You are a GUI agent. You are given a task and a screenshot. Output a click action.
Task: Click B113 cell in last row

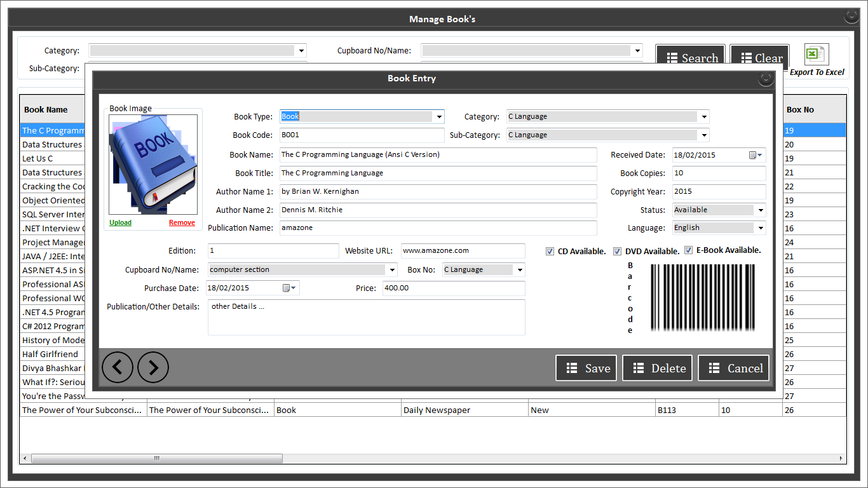tap(687, 410)
